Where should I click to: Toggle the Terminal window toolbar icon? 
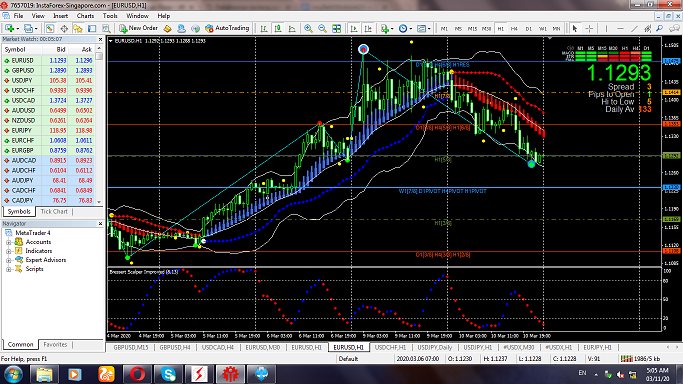pyautogui.click(x=92, y=28)
